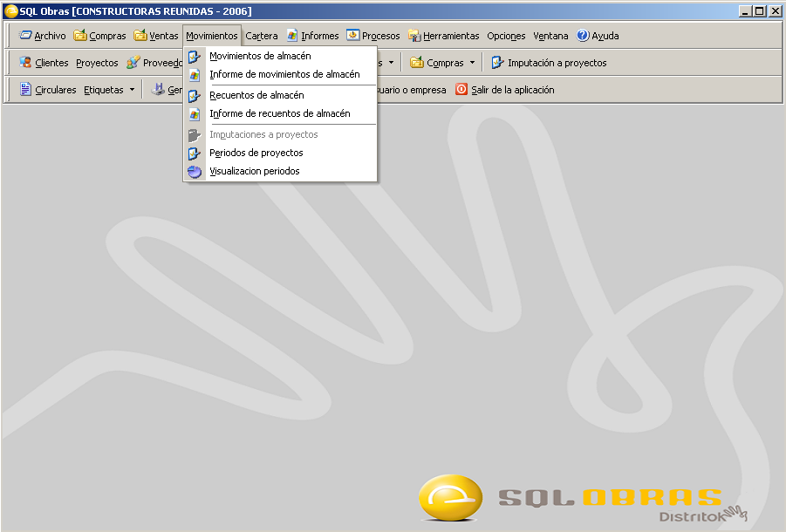Open the Cartera menu
This screenshot has height=532, width=786.
(262, 36)
